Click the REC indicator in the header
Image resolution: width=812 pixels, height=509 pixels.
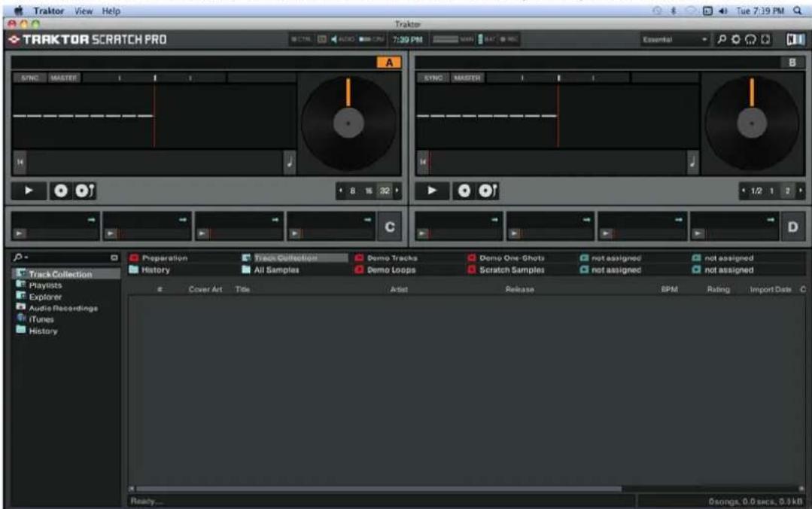(509, 39)
